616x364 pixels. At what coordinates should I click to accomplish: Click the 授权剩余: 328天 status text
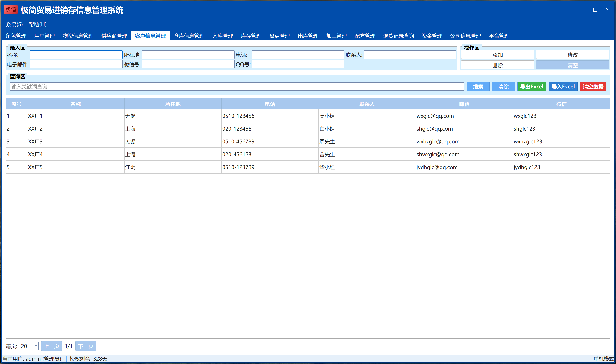tap(88, 359)
